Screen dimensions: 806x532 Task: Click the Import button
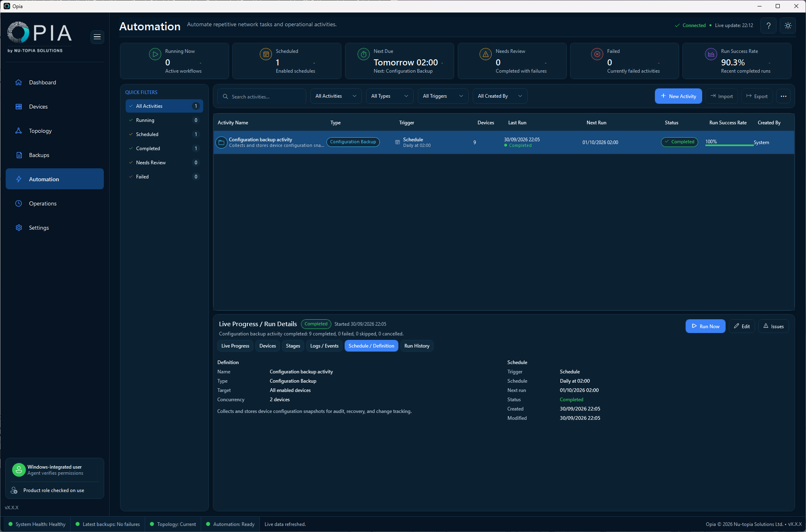tap(722, 96)
